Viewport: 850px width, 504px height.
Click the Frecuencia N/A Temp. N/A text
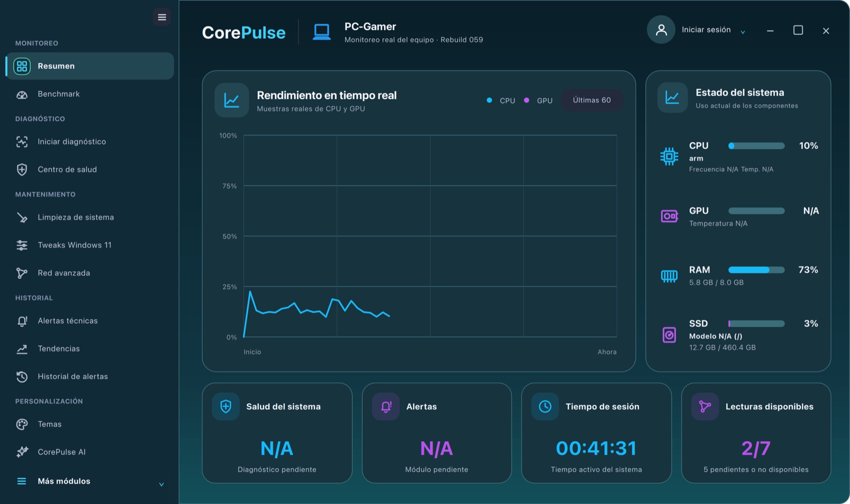pyautogui.click(x=731, y=169)
